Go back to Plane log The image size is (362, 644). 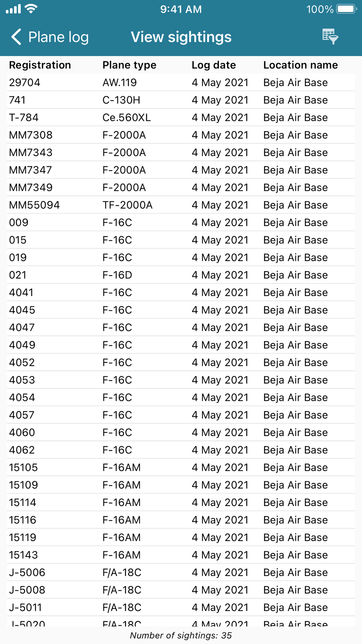tap(50, 37)
